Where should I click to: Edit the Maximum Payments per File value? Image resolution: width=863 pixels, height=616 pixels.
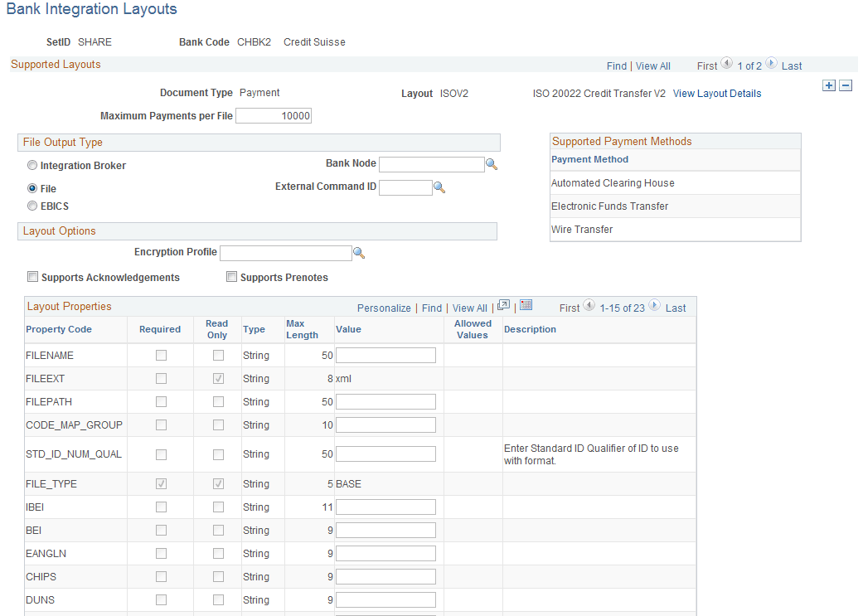[274, 115]
